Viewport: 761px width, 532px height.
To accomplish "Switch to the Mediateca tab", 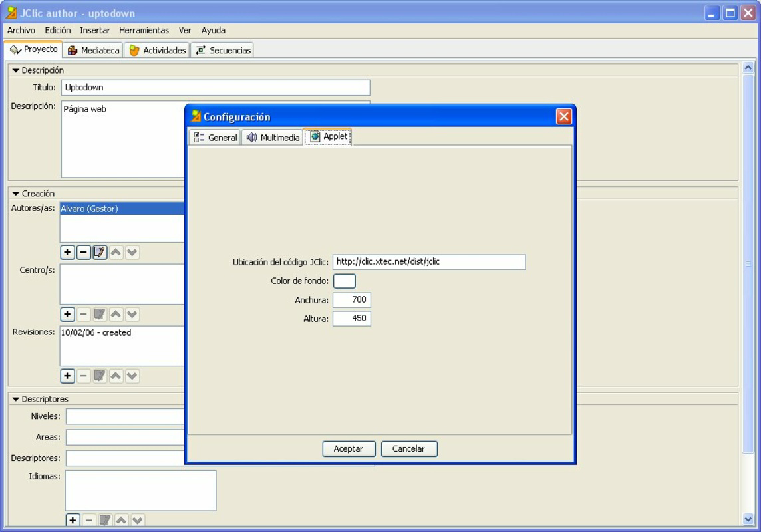I will click(93, 50).
